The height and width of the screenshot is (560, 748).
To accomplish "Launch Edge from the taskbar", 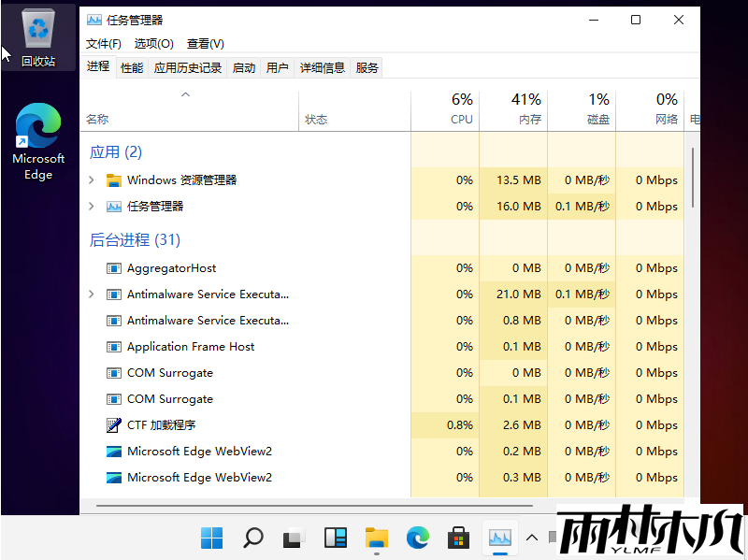I will click(417, 538).
